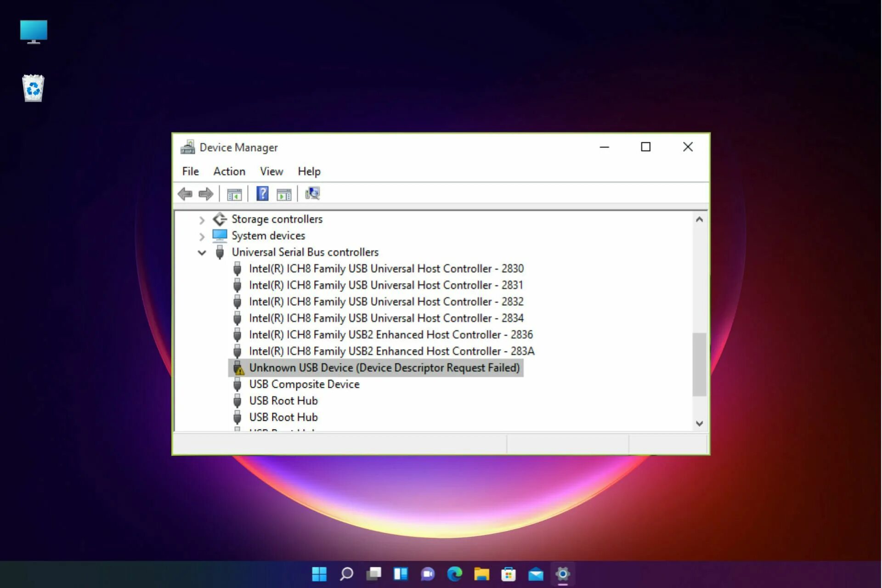The image size is (882, 588).
Task: Open Widgets icon in the taskbar
Action: click(401, 574)
